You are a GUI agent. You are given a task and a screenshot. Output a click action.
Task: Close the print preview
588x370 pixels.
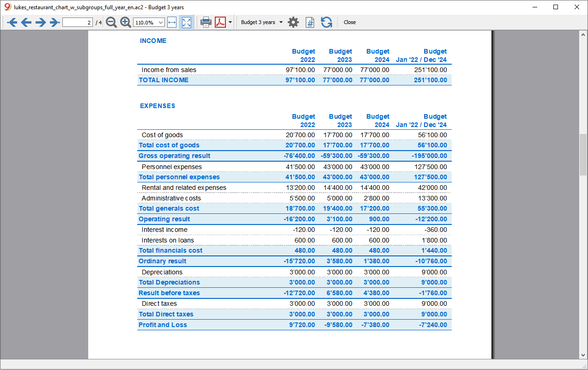[x=350, y=22]
